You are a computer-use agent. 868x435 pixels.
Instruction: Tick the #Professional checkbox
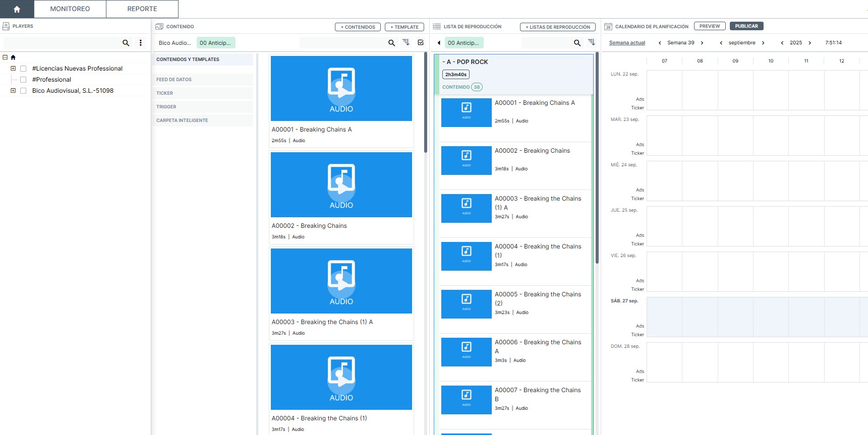tap(23, 80)
